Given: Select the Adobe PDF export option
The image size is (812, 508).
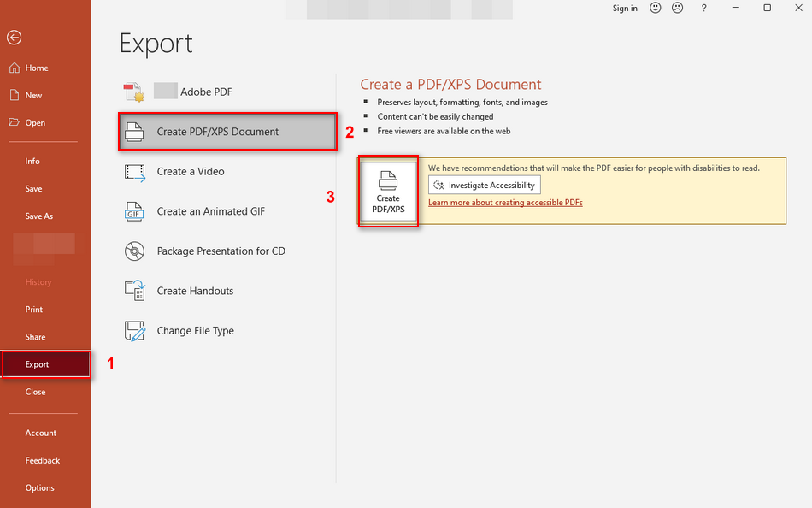Looking at the screenshot, I should (x=203, y=91).
